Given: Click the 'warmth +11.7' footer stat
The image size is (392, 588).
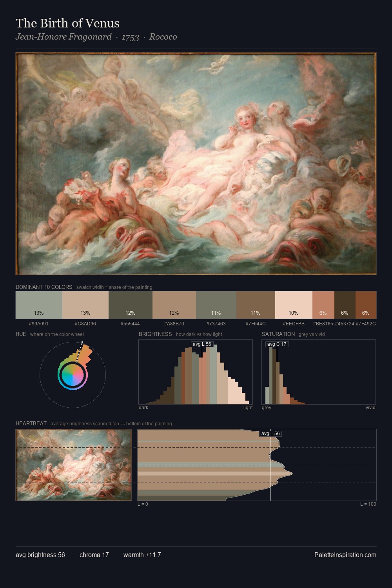Looking at the screenshot, I should click(x=142, y=555).
